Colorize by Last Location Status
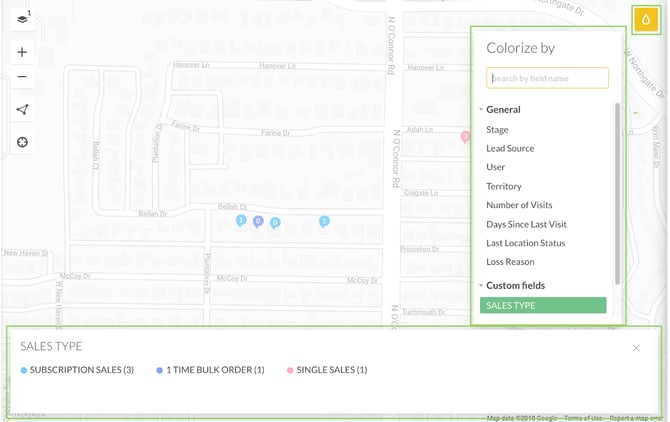 [x=526, y=243]
